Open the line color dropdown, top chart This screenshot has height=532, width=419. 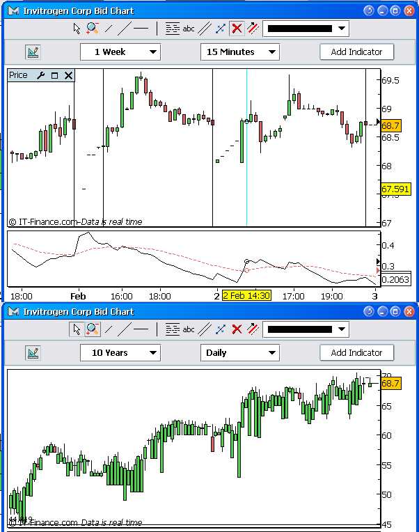pyautogui.click(x=306, y=29)
